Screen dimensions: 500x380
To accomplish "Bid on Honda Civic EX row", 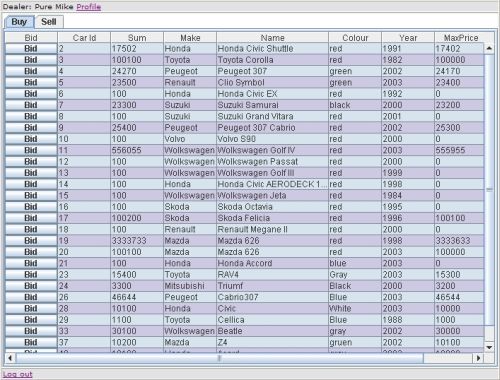I will [x=31, y=94].
